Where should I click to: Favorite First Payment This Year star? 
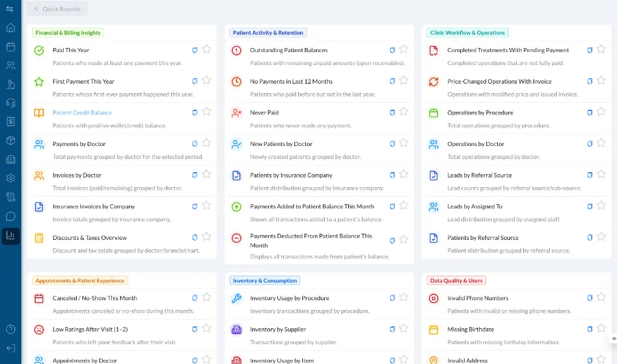coord(206,80)
